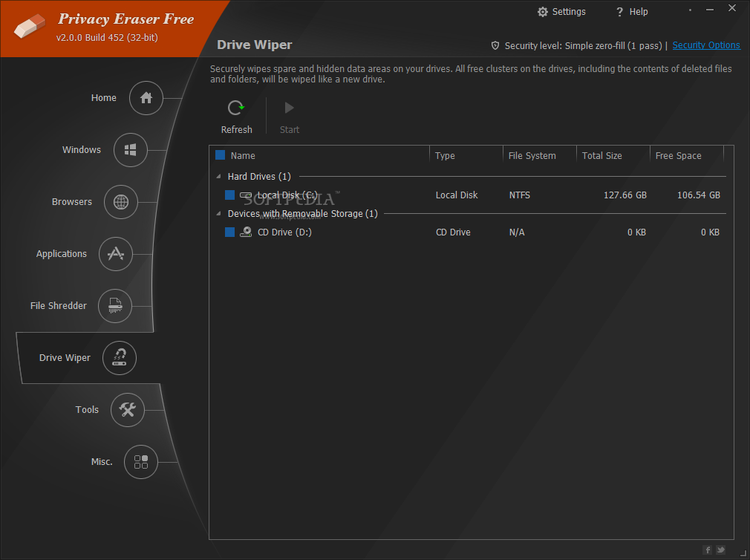This screenshot has height=560, width=750.
Task: Click the 127.66 GB total size value
Action: (625, 195)
